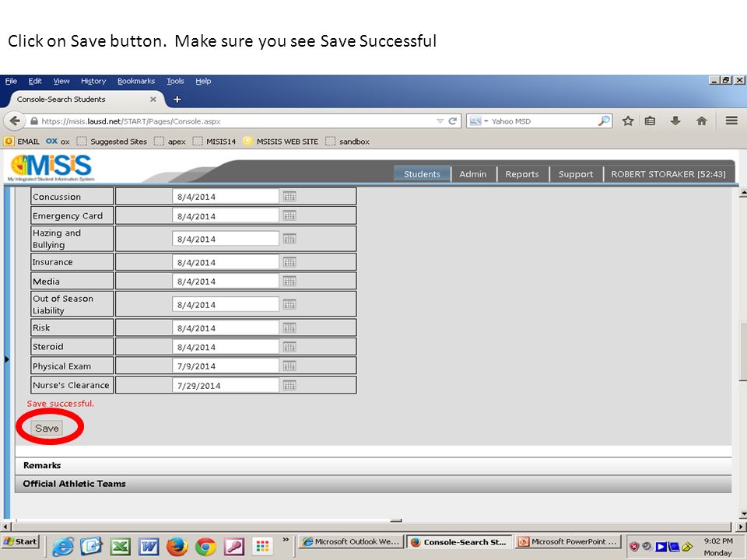Click the scroll down arrow
The width and height of the screenshot is (747, 560).
pos(742,513)
